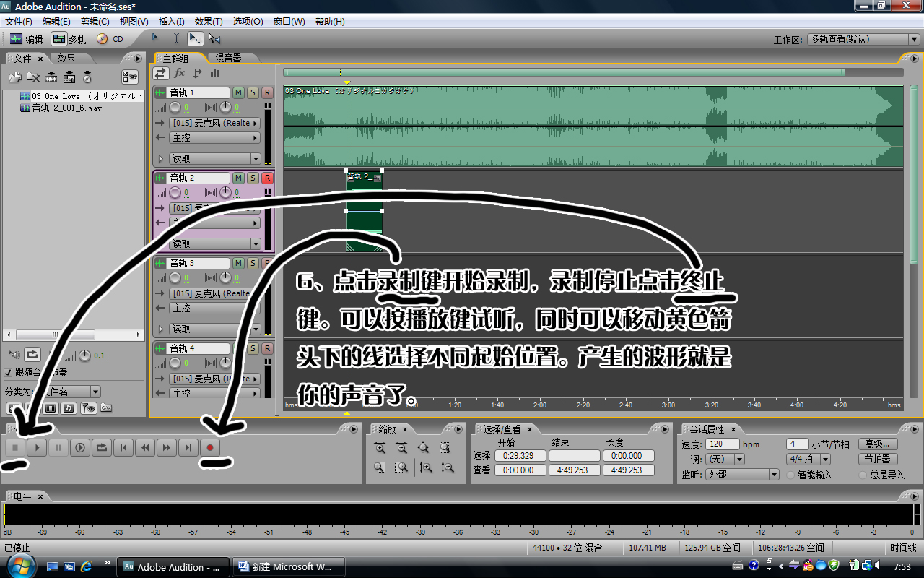
Task: Open 音轨 1 output 主控 dropdown
Action: (x=214, y=137)
